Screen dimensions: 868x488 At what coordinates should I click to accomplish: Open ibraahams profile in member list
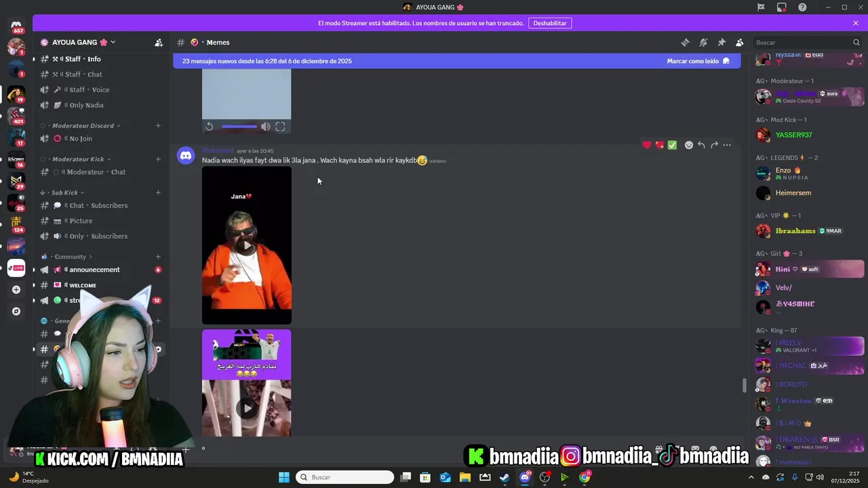coord(809,231)
